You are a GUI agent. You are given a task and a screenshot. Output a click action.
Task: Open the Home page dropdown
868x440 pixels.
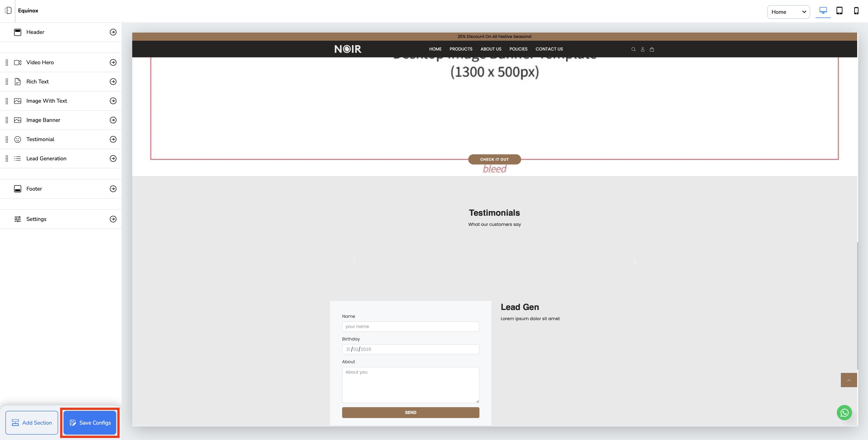click(x=788, y=12)
